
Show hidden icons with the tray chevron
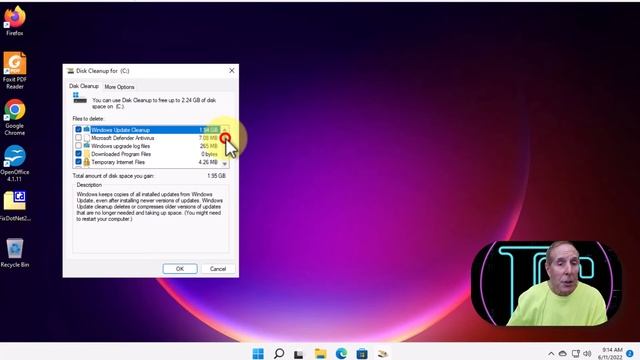pyautogui.click(x=551, y=353)
